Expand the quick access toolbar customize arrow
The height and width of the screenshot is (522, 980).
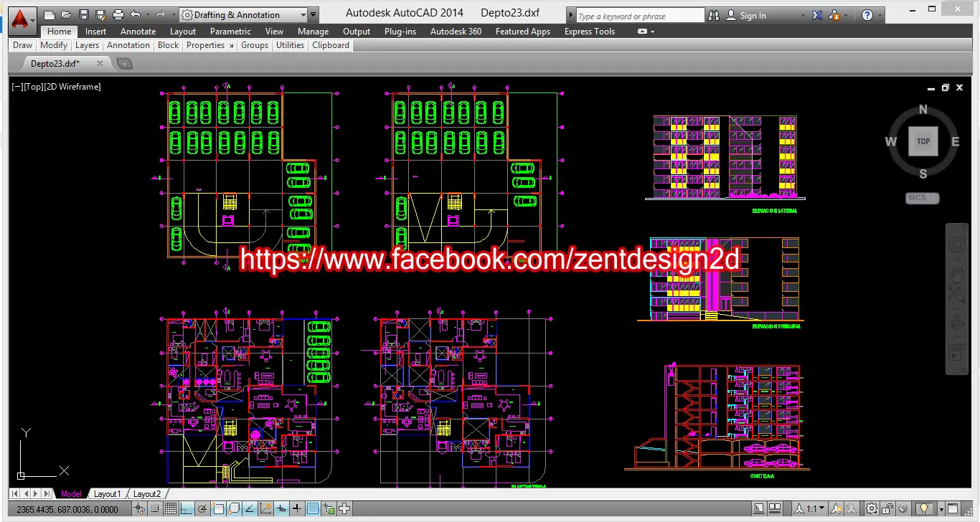tap(314, 15)
